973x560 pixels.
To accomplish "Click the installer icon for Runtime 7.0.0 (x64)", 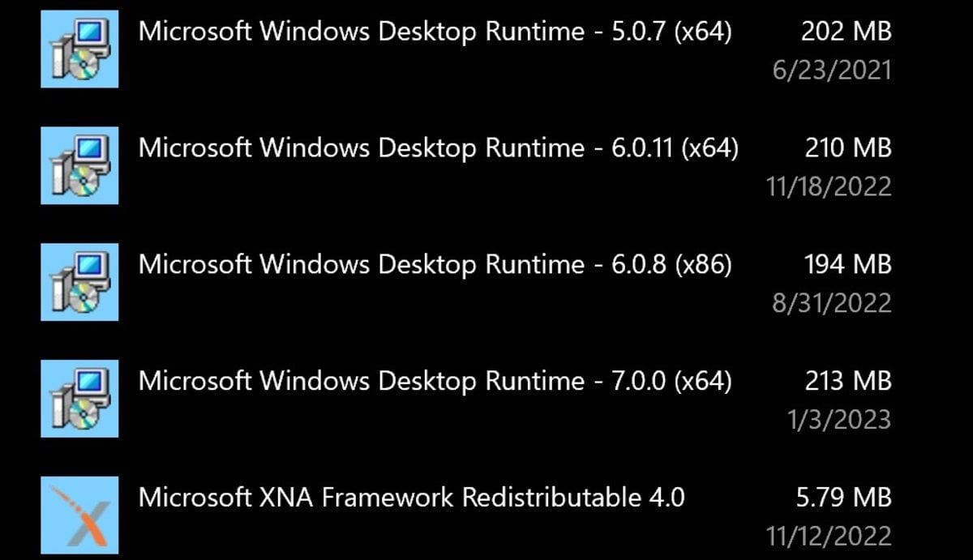I will point(79,399).
